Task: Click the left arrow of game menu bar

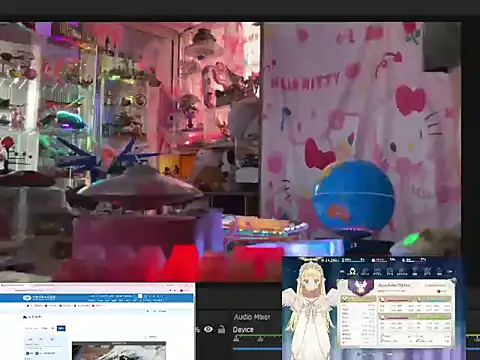Action: point(341,272)
